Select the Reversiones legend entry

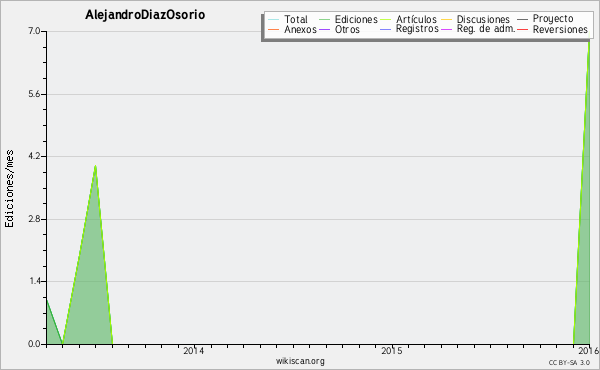560,29
